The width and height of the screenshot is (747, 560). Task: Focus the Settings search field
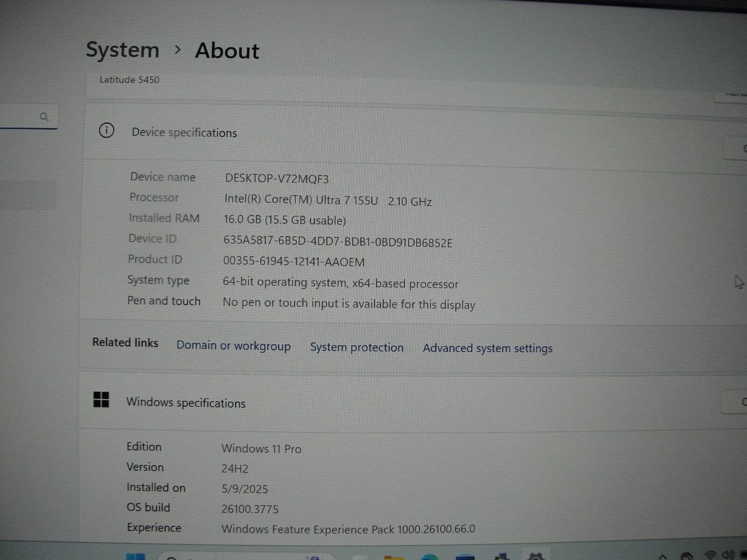coord(19,117)
